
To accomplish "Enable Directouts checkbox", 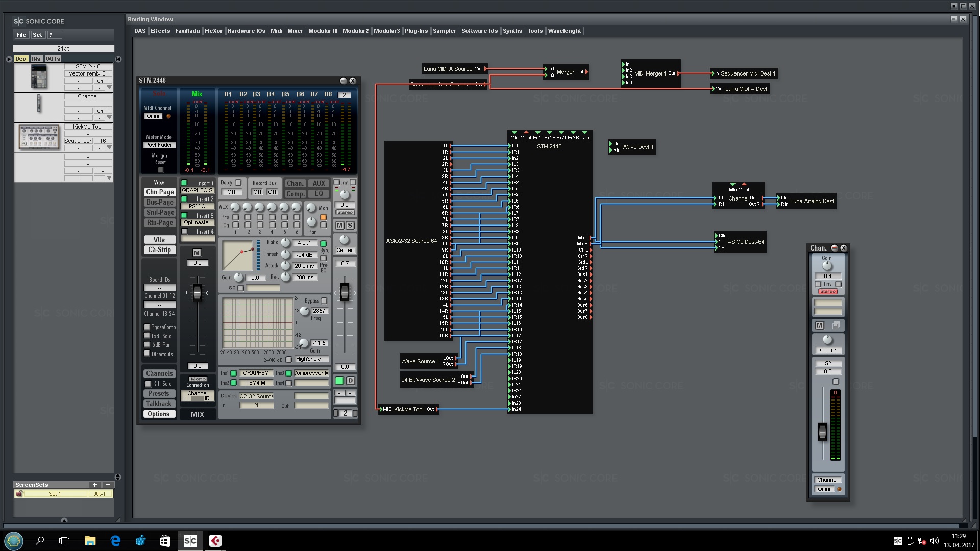I will click(147, 353).
